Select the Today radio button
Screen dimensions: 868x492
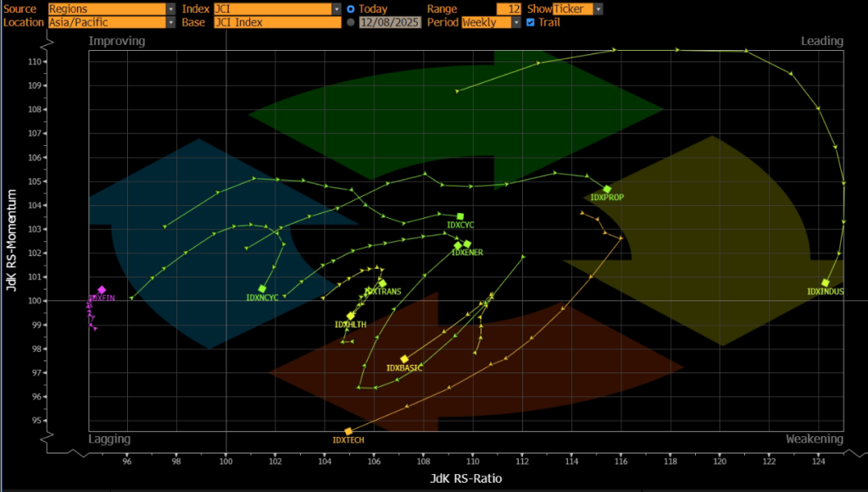[351, 8]
